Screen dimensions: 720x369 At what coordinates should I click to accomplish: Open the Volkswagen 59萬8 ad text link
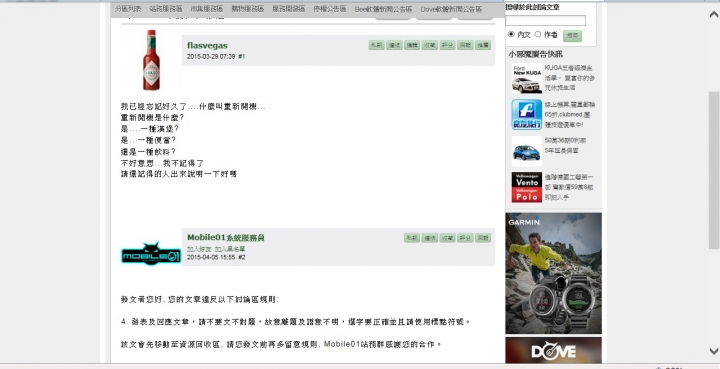point(569,187)
